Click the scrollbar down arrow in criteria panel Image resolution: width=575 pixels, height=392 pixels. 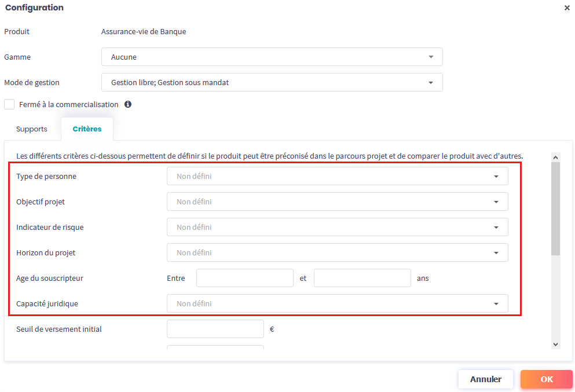(x=556, y=344)
